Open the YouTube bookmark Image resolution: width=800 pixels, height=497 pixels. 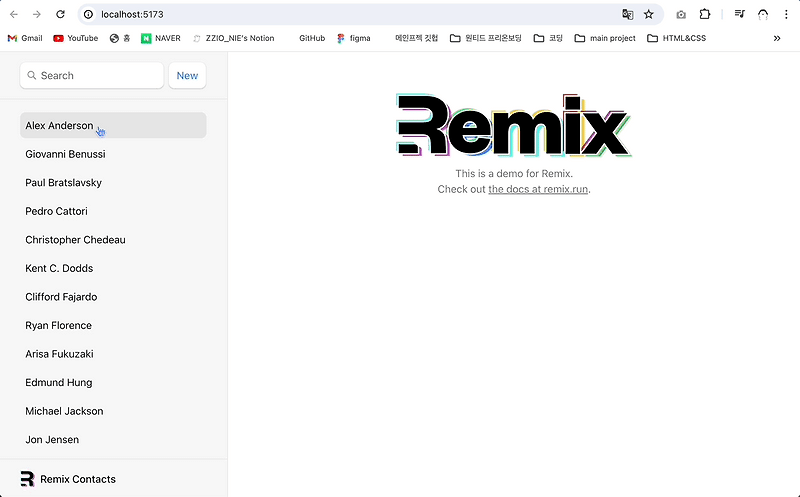tap(76, 38)
